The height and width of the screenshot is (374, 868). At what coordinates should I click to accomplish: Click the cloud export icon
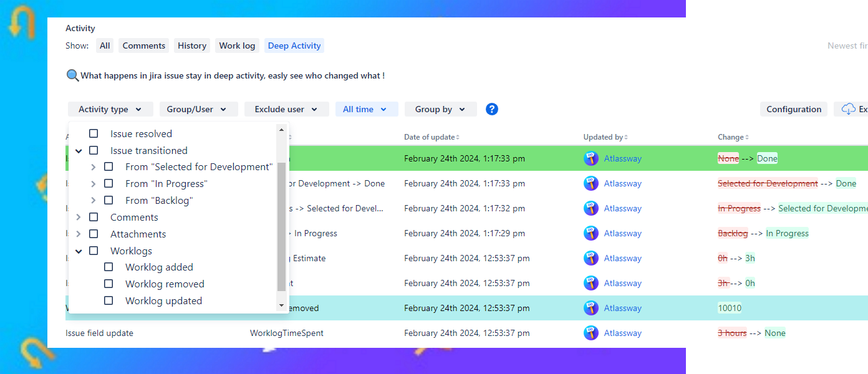click(849, 109)
